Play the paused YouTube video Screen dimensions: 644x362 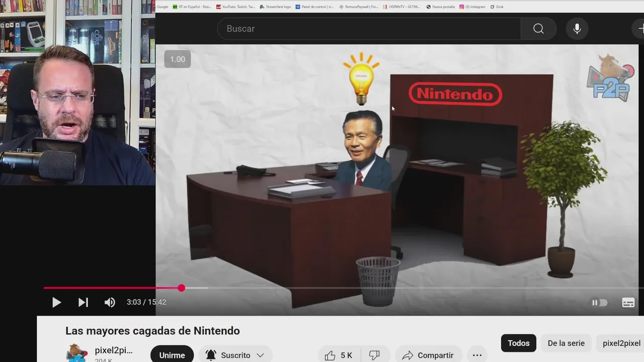point(56,302)
